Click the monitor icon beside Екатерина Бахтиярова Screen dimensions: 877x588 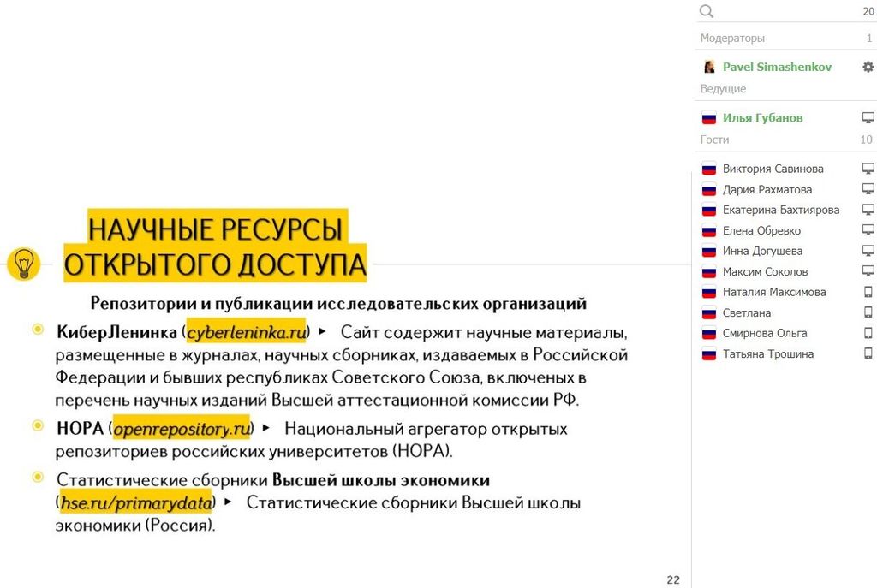[x=868, y=210]
